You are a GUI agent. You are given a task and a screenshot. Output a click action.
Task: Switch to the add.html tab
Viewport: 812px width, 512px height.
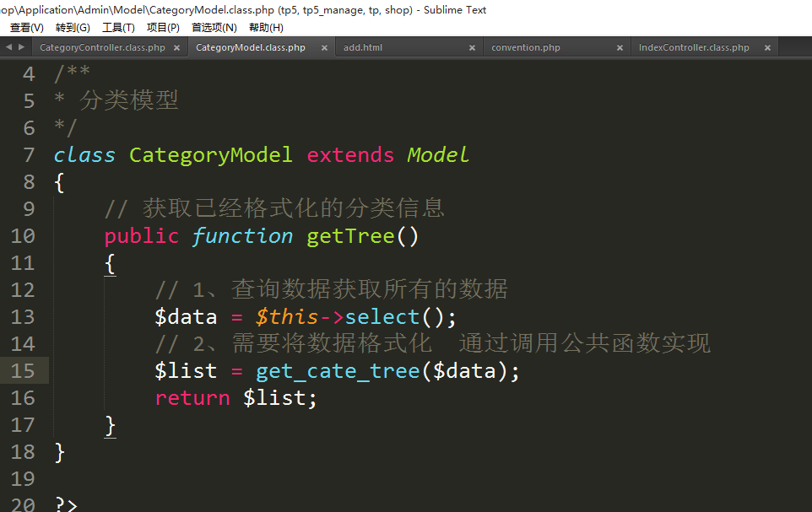click(x=363, y=48)
